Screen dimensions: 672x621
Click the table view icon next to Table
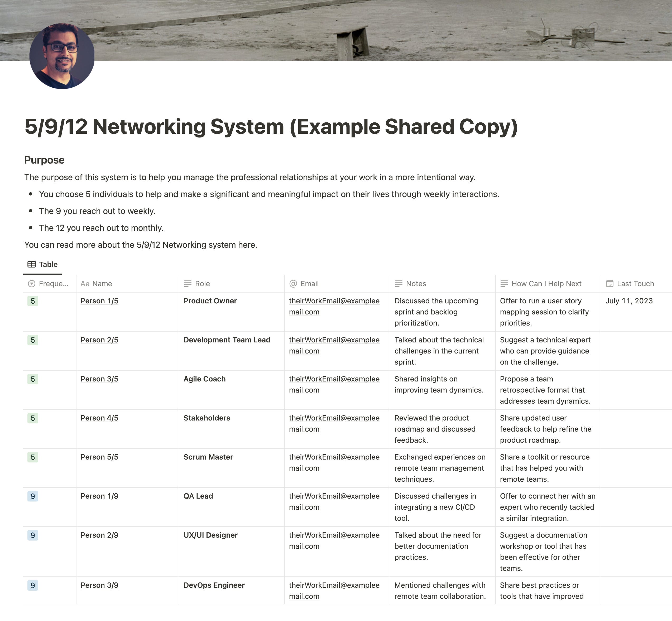32,264
